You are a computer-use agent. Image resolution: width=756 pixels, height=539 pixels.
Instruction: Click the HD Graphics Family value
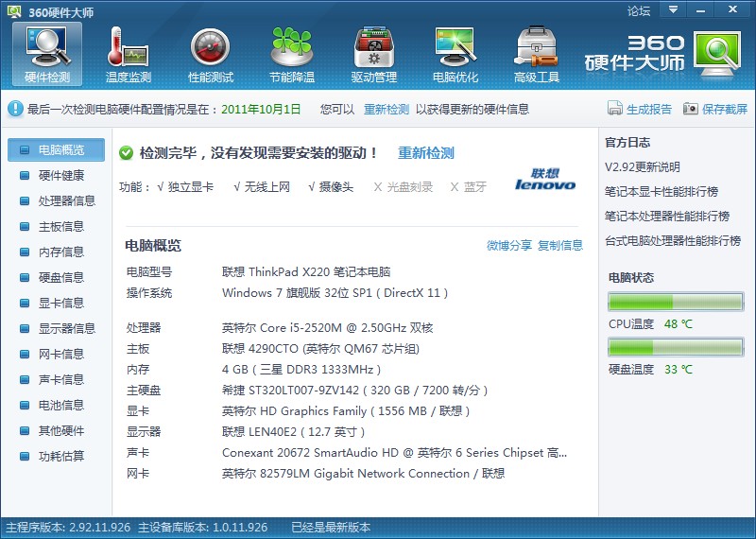[x=346, y=411]
